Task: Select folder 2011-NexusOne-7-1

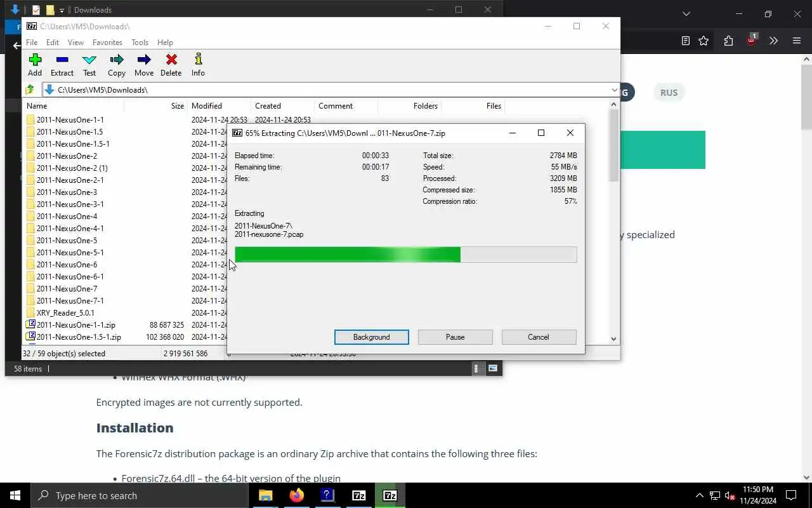Action: [x=70, y=300]
